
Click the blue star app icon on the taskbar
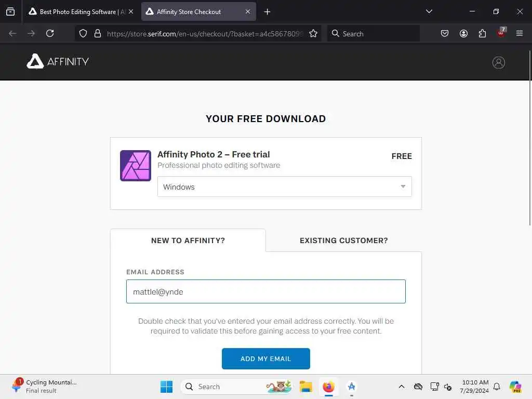(352, 387)
